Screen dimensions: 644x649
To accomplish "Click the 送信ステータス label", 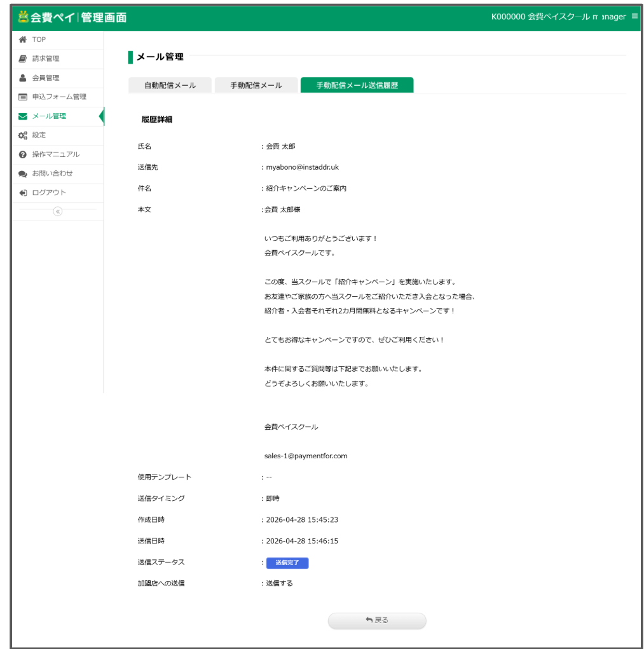I will tap(161, 563).
